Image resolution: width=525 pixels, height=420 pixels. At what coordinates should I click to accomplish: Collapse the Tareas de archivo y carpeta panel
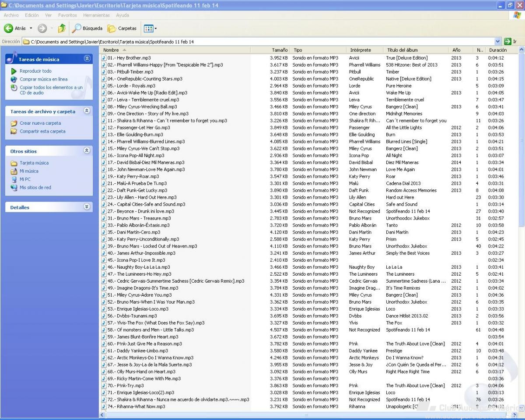(87, 111)
